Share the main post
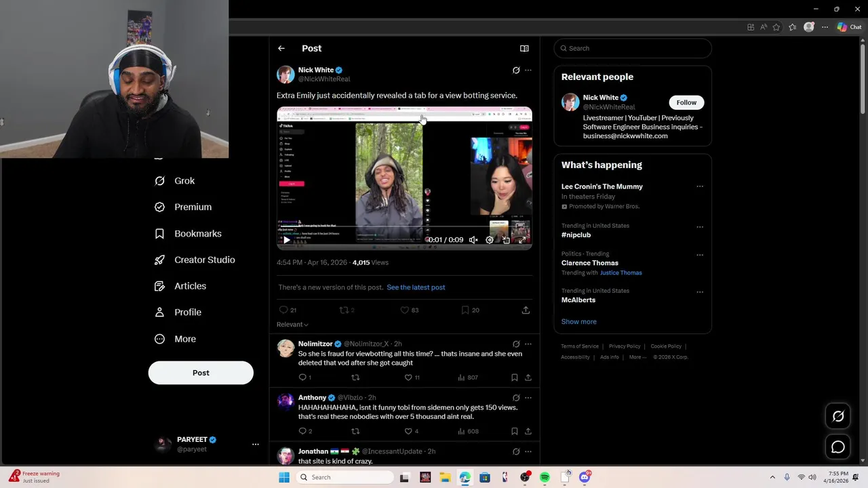 click(x=526, y=310)
